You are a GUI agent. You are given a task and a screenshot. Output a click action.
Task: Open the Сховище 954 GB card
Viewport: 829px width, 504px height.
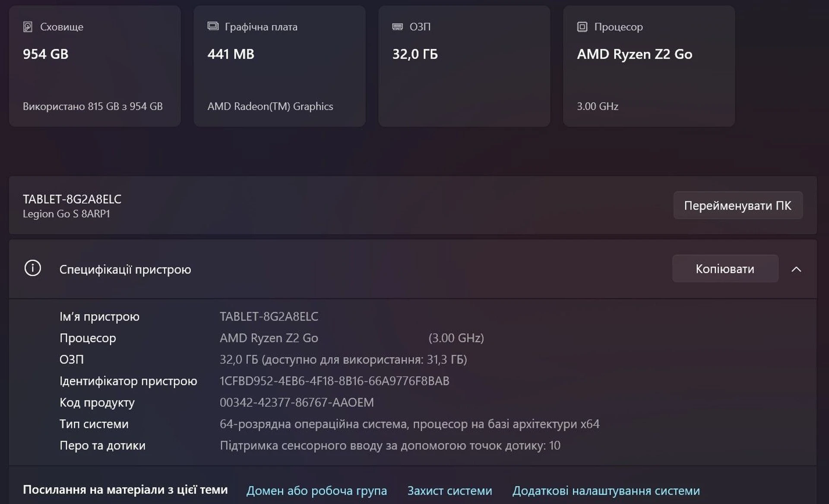95,66
